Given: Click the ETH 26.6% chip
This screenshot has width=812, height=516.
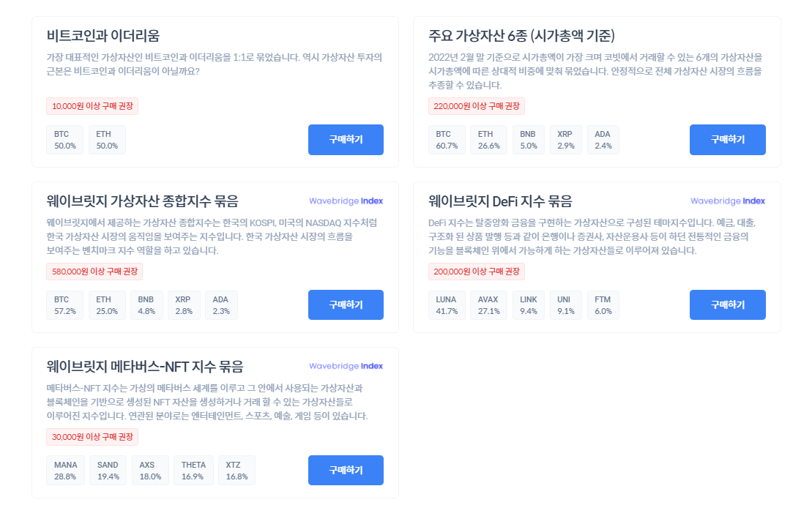Looking at the screenshot, I should click(x=488, y=140).
